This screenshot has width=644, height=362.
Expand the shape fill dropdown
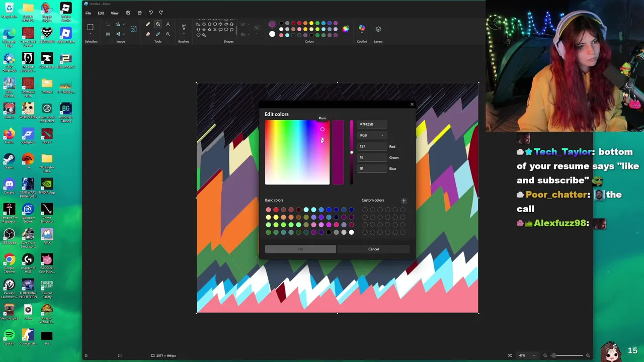click(x=248, y=34)
